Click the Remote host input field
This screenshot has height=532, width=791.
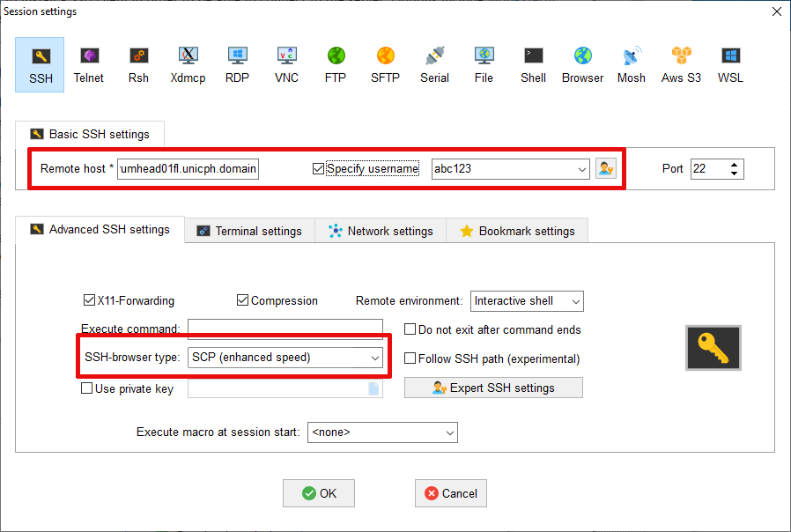189,168
